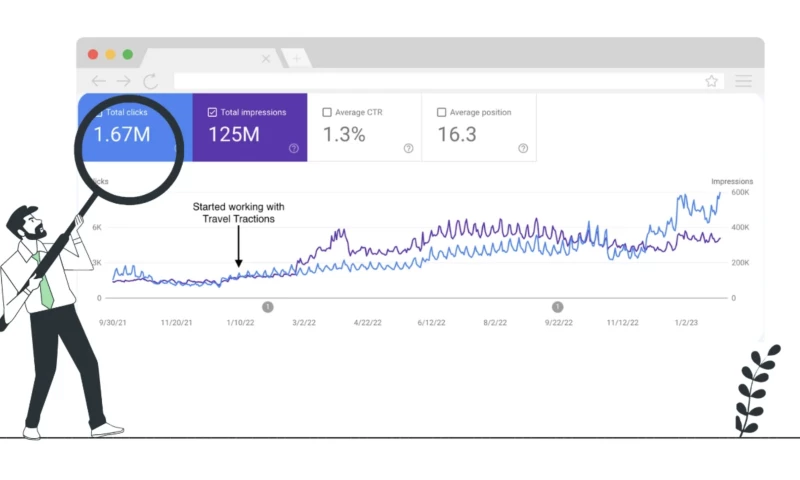Screen dimensions: 800x480
Task: Click the browser forward arrow
Action: coord(123,81)
